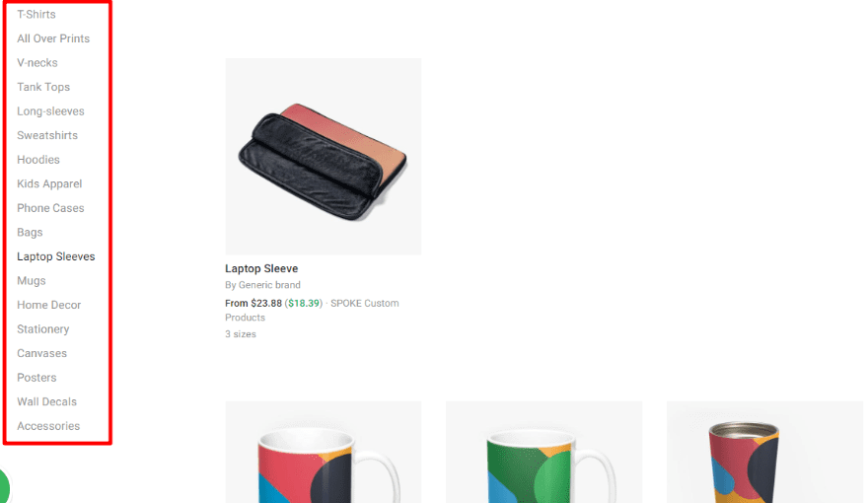
Task: Go to V-necks category
Action: coord(37,63)
